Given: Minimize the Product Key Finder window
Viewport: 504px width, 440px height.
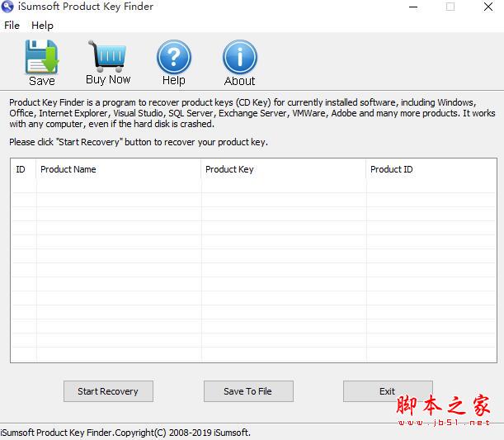Looking at the screenshot, I should 413,7.
